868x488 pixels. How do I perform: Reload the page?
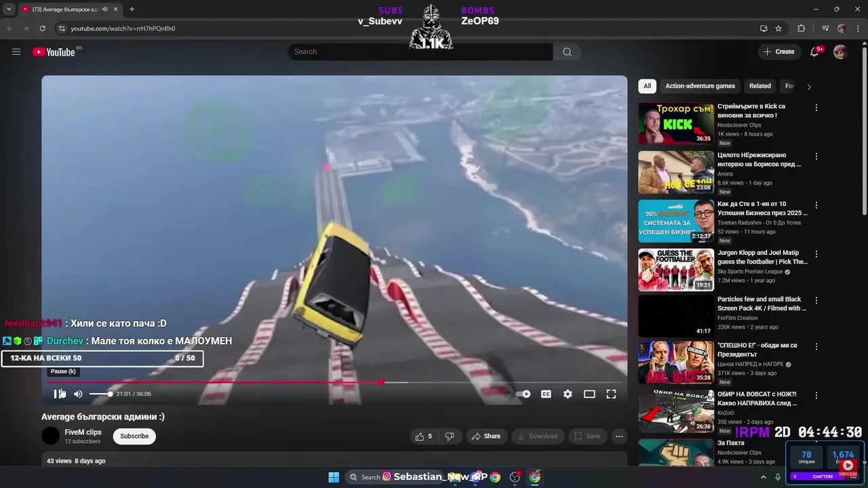point(42,28)
